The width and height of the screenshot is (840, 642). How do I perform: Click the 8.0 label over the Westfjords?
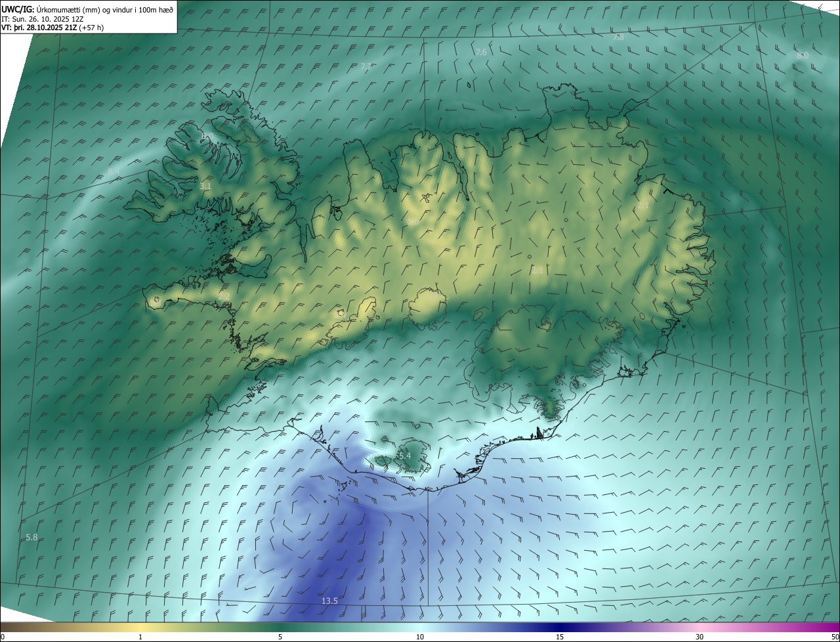tap(207, 136)
